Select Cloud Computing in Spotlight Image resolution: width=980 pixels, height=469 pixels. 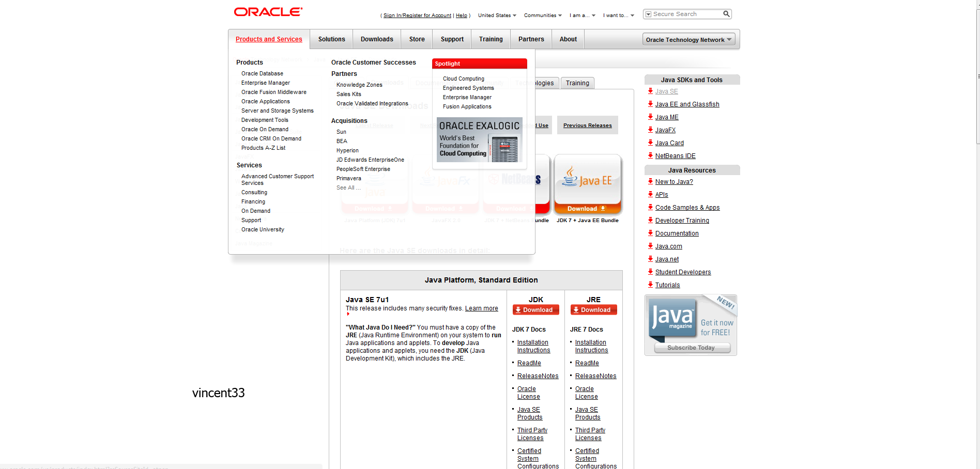click(x=464, y=79)
